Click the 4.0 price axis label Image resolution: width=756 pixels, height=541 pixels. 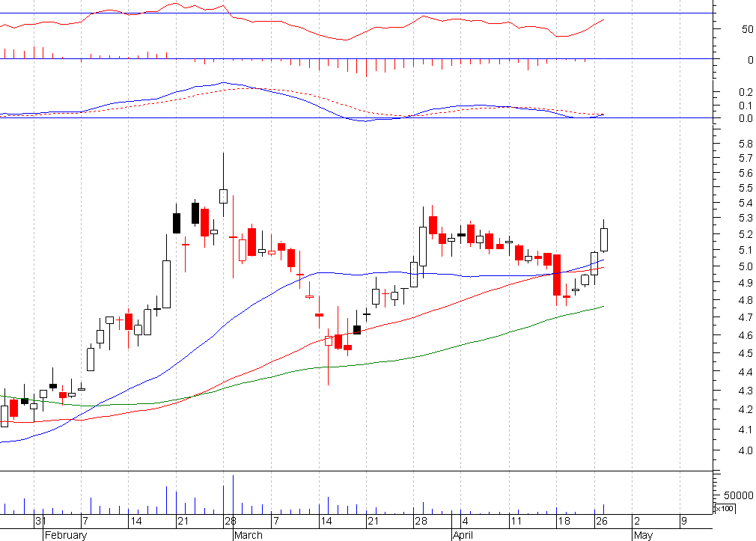click(x=746, y=450)
